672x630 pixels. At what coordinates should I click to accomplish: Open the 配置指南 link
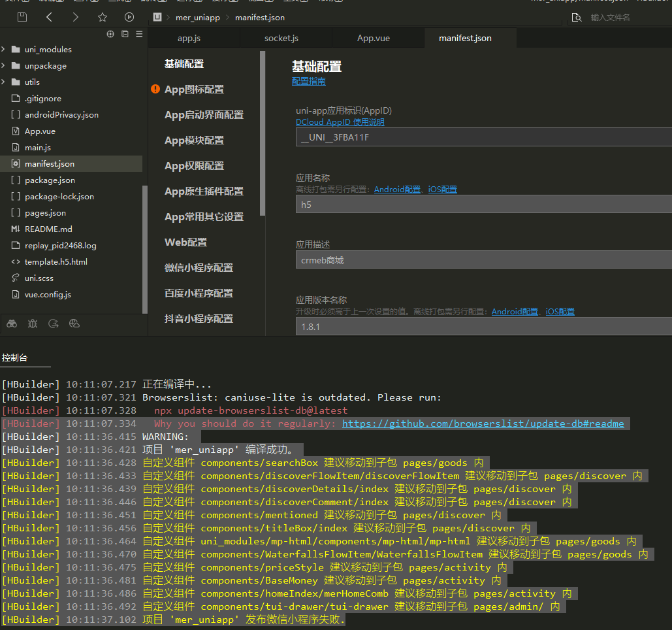308,81
